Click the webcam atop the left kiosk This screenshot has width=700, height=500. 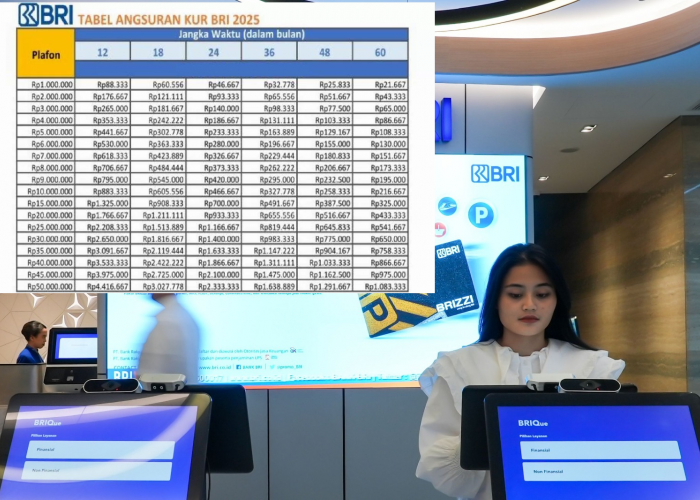tap(111, 385)
